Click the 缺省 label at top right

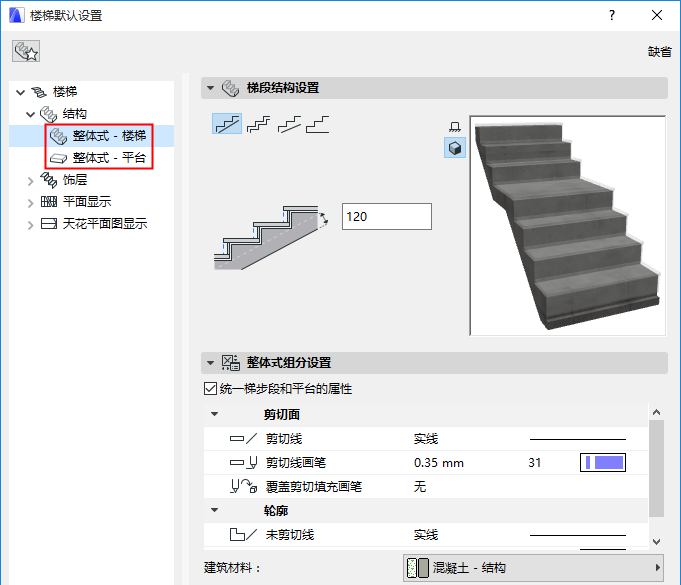[x=660, y=52]
